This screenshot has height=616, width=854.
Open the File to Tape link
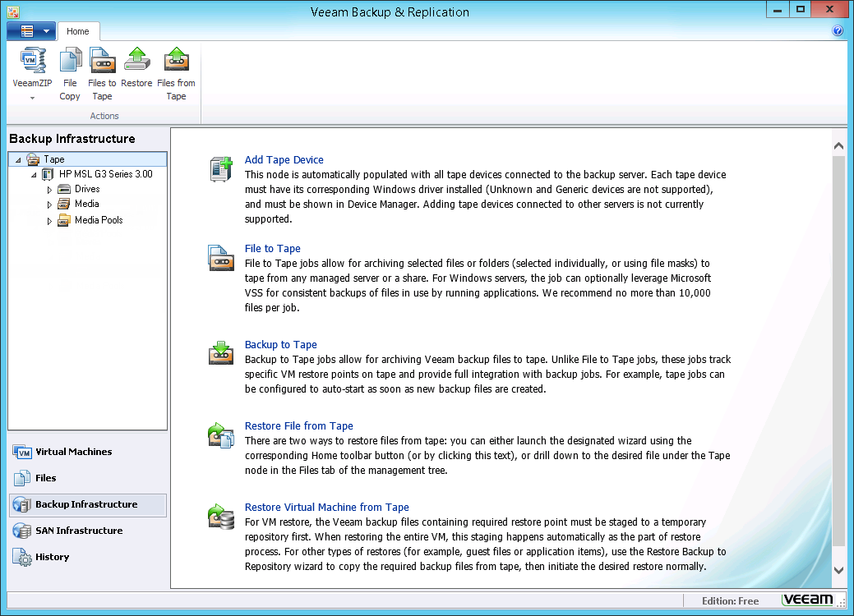point(272,249)
